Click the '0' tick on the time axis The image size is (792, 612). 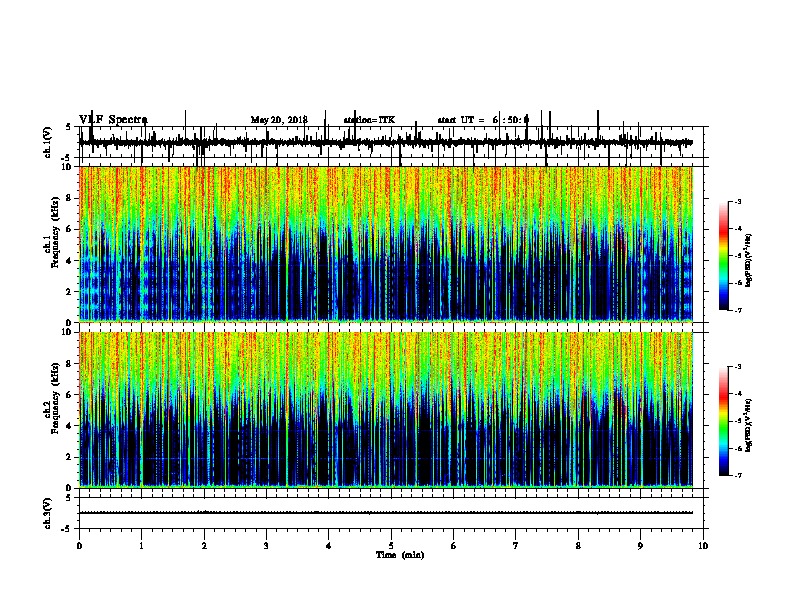(x=79, y=546)
